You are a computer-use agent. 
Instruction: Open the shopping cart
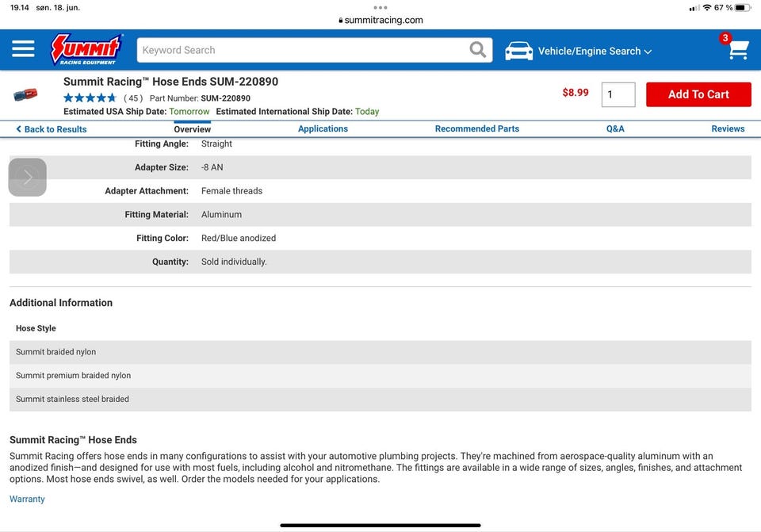[x=738, y=49]
